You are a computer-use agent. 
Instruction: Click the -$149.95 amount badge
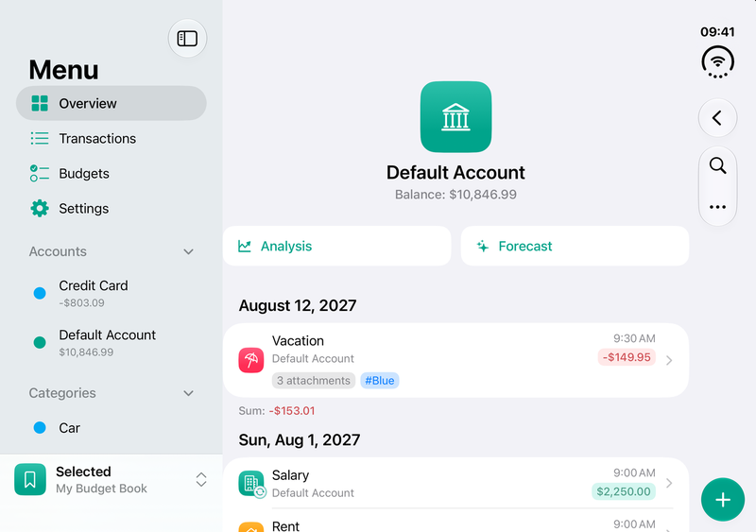pyautogui.click(x=627, y=357)
